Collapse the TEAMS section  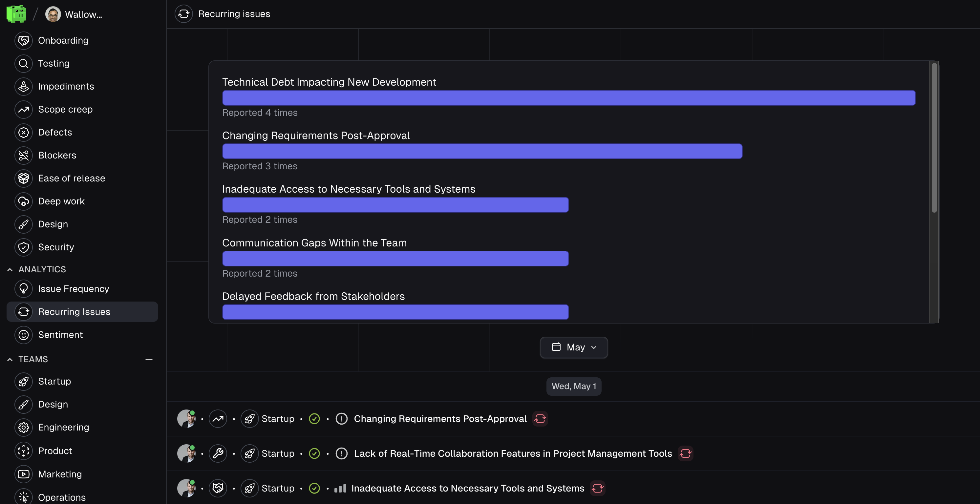[10, 359]
